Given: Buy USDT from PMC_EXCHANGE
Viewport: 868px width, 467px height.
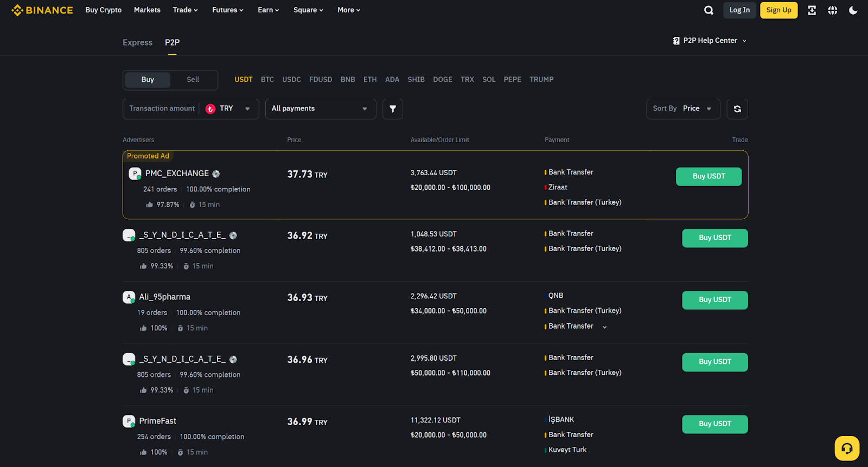Looking at the screenshot, I should (x=709, y=177).
